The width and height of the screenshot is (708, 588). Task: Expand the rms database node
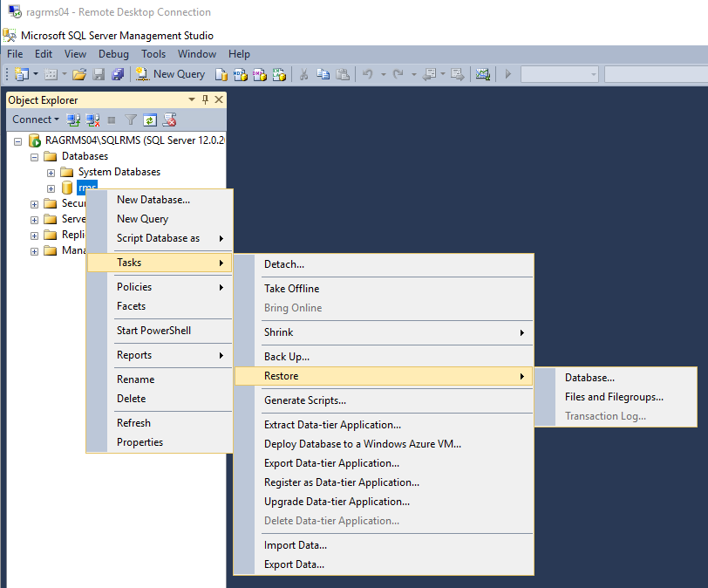51,188
